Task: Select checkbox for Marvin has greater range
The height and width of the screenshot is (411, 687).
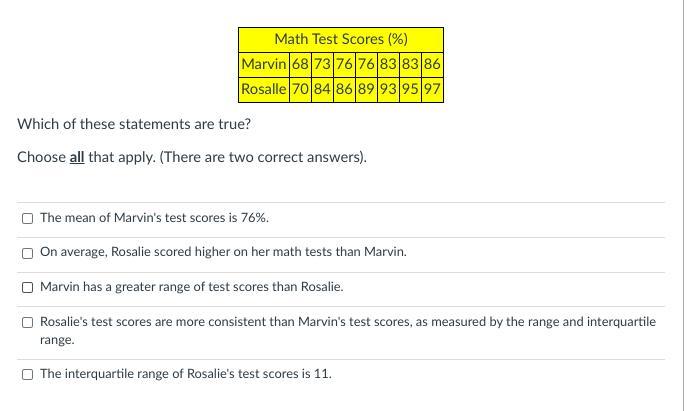Action: [x=27, y=287]
